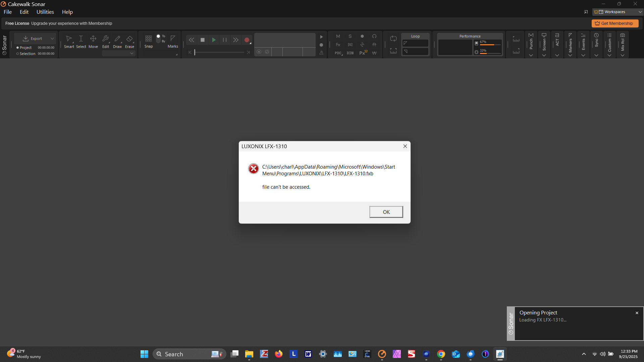Expand the Screen module chevron
This screenshot has width=644, height=362.
544,55
